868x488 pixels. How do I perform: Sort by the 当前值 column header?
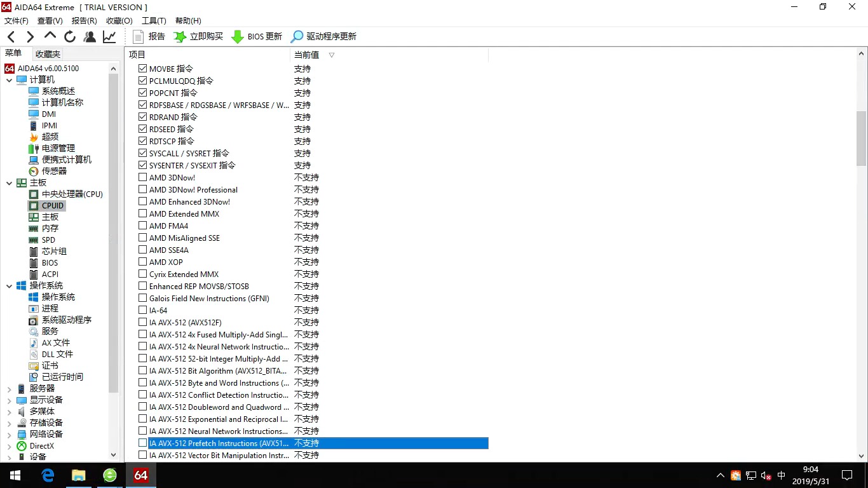coord(306,55)
